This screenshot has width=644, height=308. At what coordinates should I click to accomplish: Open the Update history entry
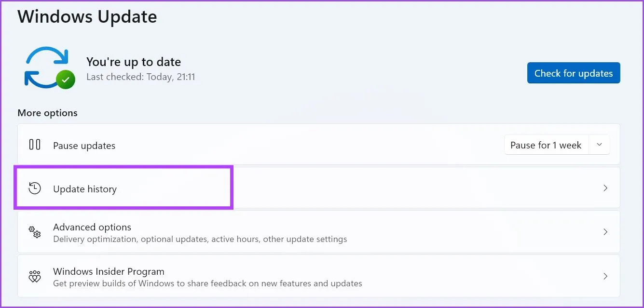(85, 189)
